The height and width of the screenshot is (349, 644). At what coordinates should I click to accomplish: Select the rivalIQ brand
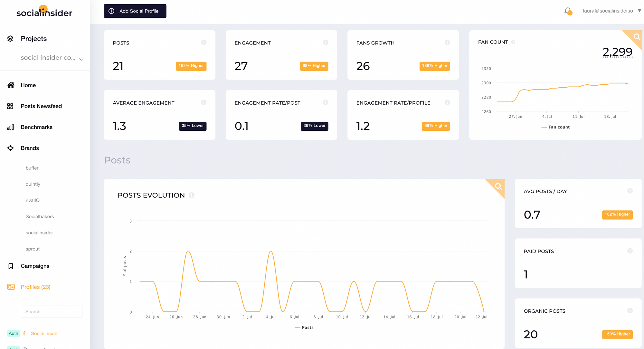33,200
